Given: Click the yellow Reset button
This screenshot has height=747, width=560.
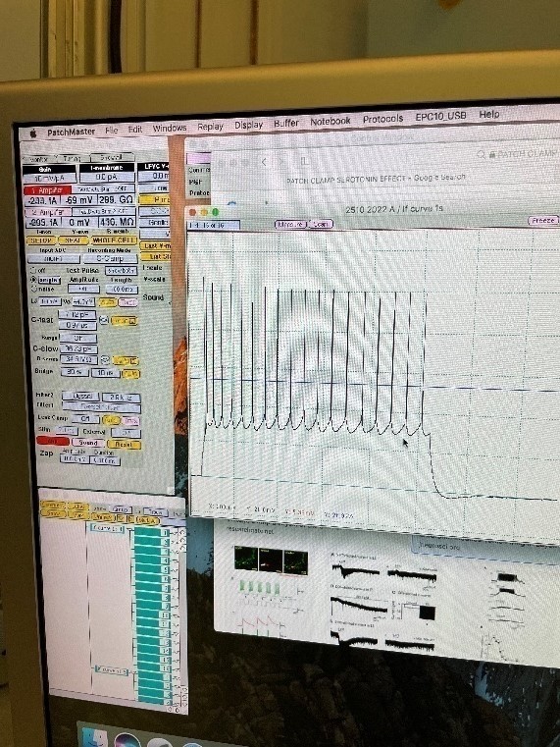Looking at the screenshot, I should (124, 444).
